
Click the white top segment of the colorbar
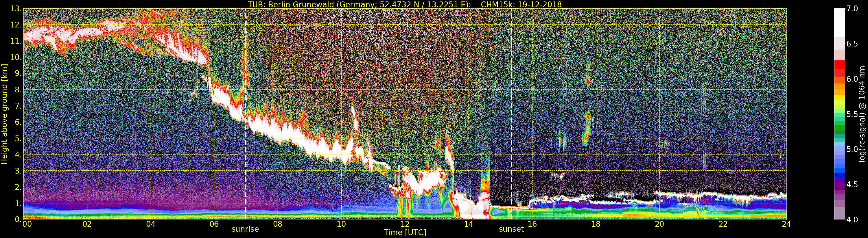coord(839,23)
